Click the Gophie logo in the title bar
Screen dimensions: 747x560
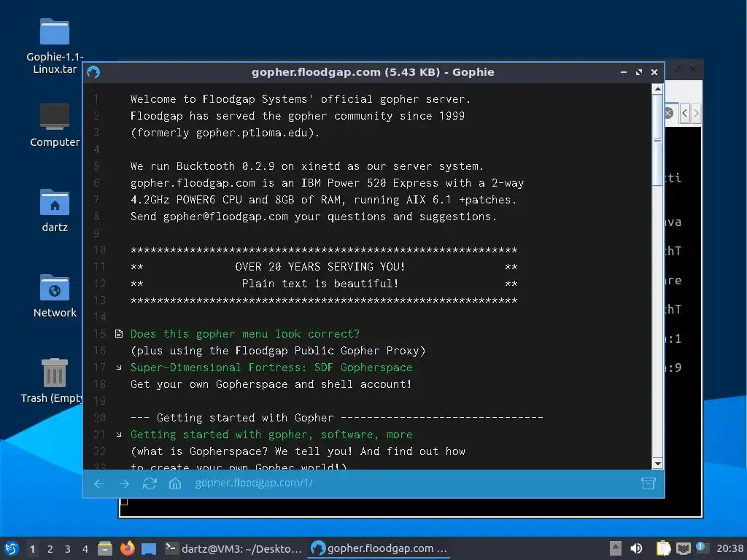pyautogui.click(x=93, y=72)
